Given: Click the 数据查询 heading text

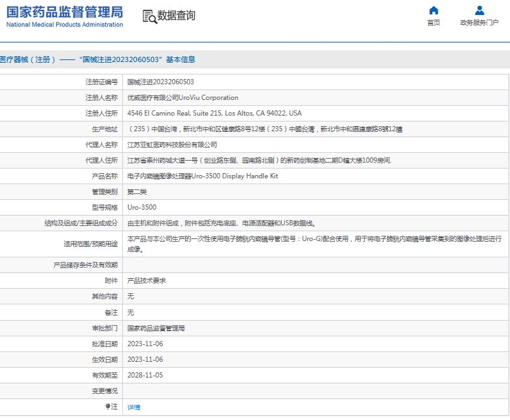Looking at the screenshot, I should (177, 15).
